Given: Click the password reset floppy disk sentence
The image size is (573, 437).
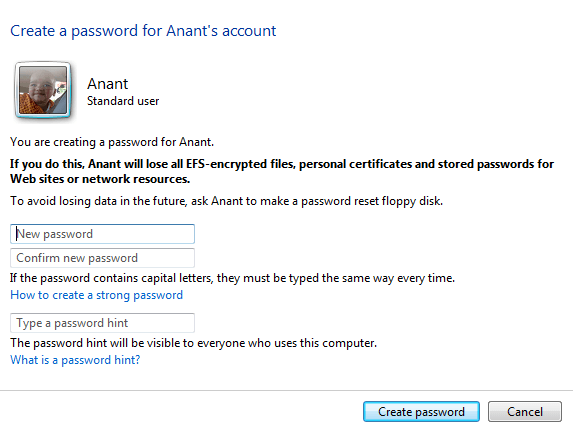Looking at the screenshot, I should [x=227, y=201].
